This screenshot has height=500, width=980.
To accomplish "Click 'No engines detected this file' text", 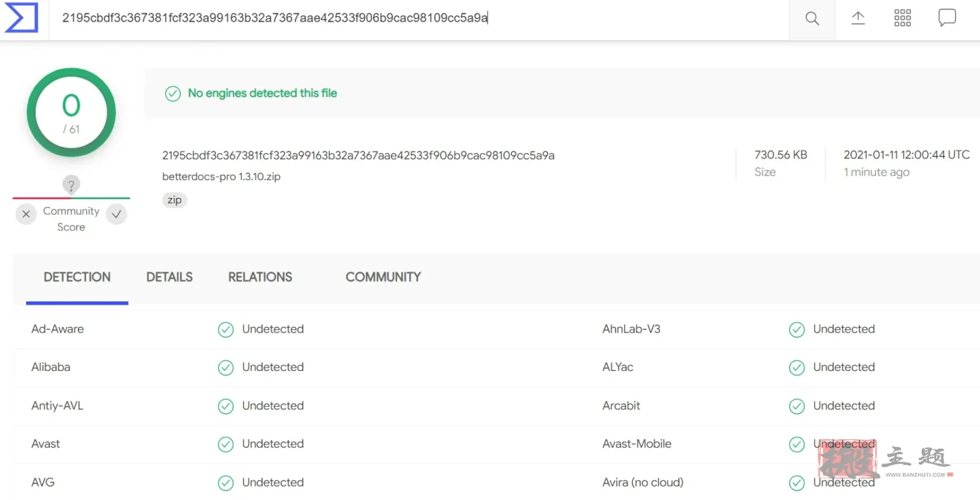I will click(x=262, y=93).
